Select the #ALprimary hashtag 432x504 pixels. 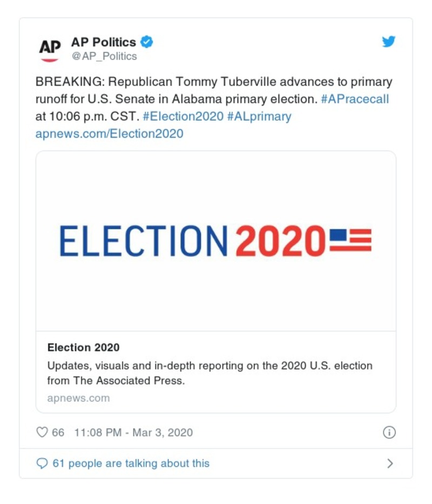[x=260, y=116]
